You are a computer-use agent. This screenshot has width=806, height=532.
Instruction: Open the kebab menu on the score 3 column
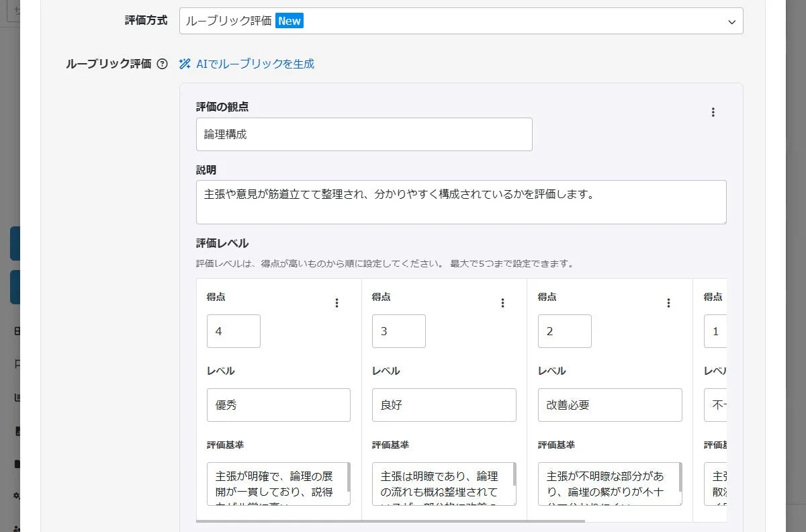coord(502,303)
